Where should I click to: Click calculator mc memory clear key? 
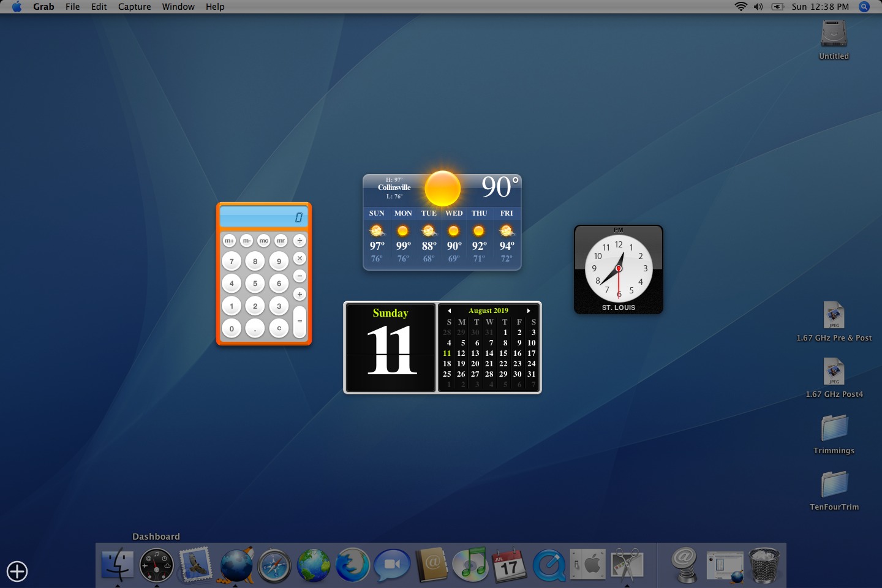tap(263, 241)
